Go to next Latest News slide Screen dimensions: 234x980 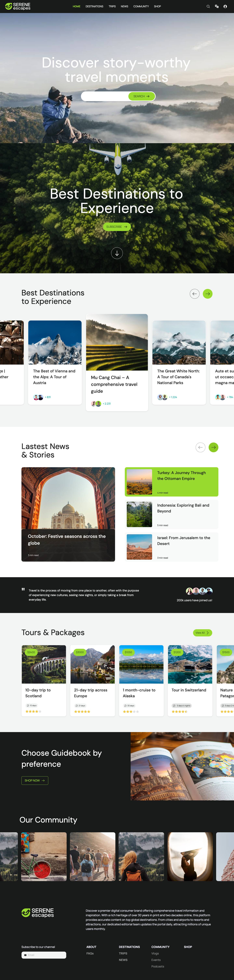click(x=214, y=447)
